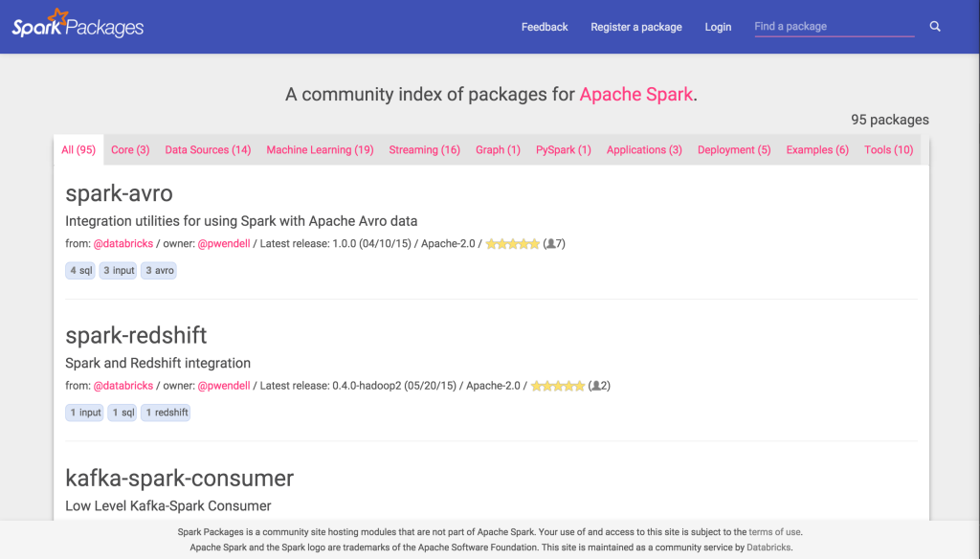Screen dimensions: 980x559
Task: Click the user count icon for spark-avro
Action: pyautogui.click(x=550, y=244)
